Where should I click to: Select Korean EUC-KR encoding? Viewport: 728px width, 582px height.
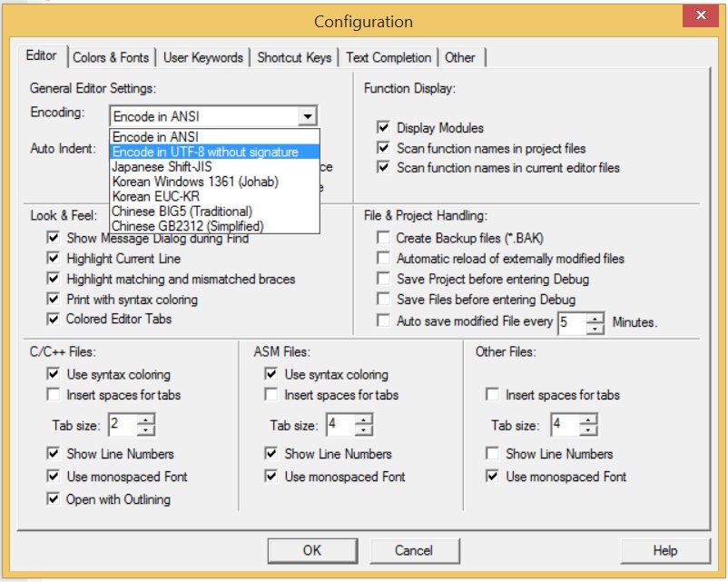pyautogui.click(x=214, y=196)
